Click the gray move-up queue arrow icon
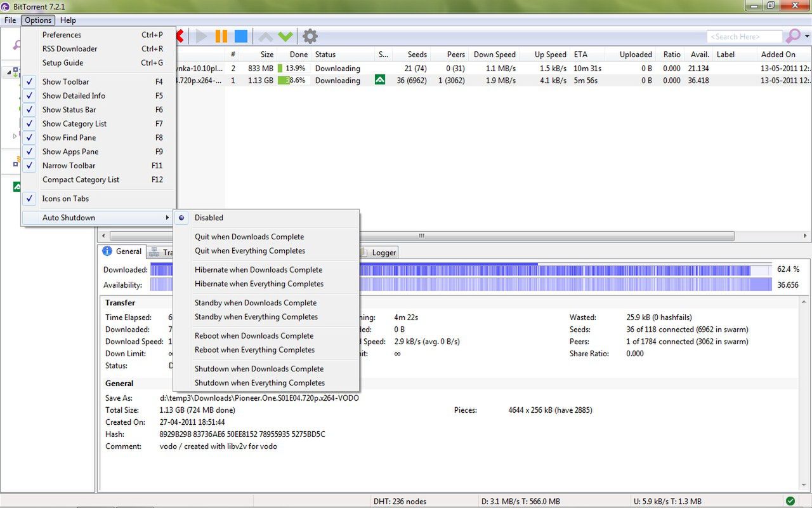The height and width of the screenshot is (508, 812). tap(266, 36)
